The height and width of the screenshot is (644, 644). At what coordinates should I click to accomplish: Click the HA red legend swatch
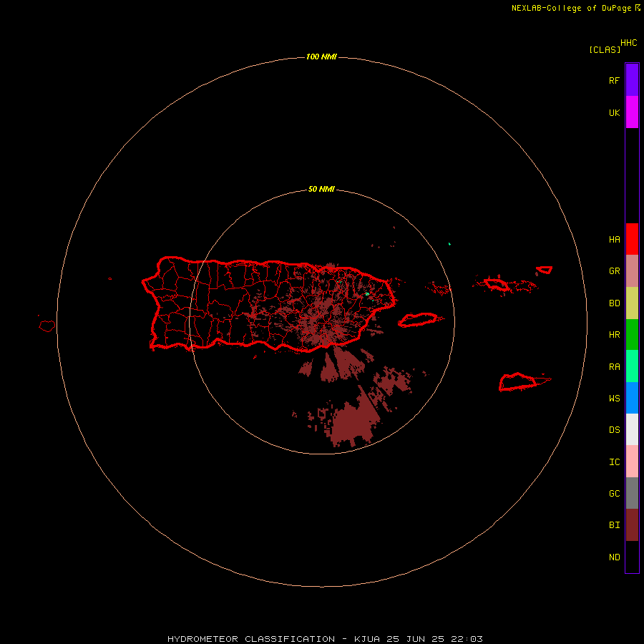pos(632,239)
